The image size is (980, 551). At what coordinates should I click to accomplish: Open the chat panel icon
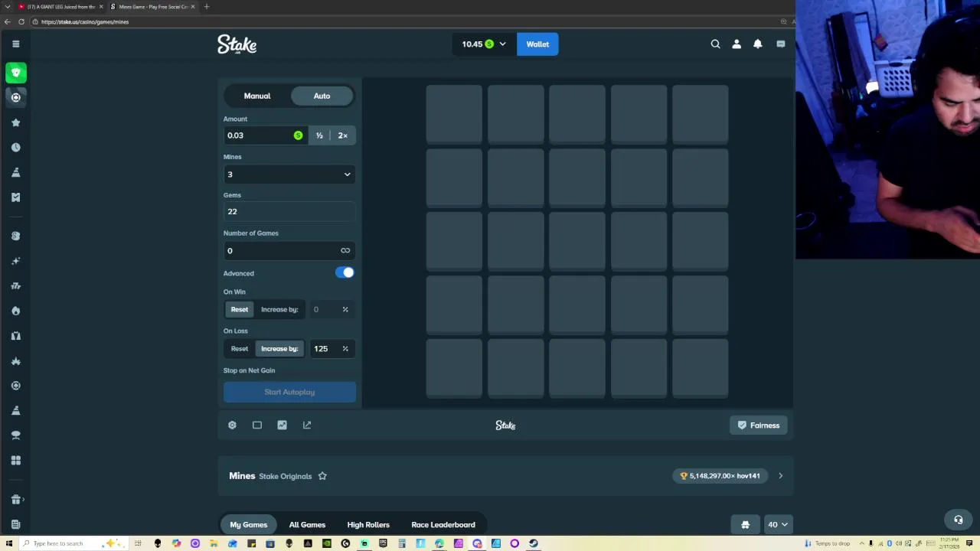pyautogui.click(x=780, y=44)
